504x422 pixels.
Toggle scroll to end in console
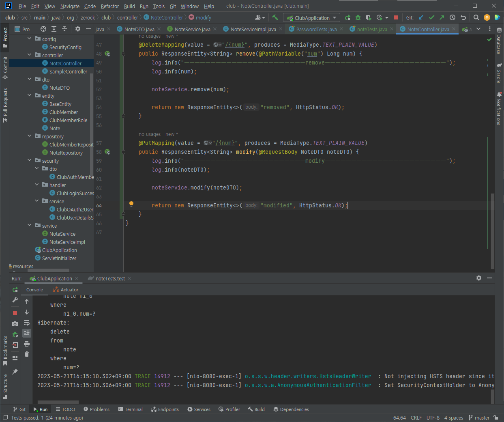coord(27,333)
